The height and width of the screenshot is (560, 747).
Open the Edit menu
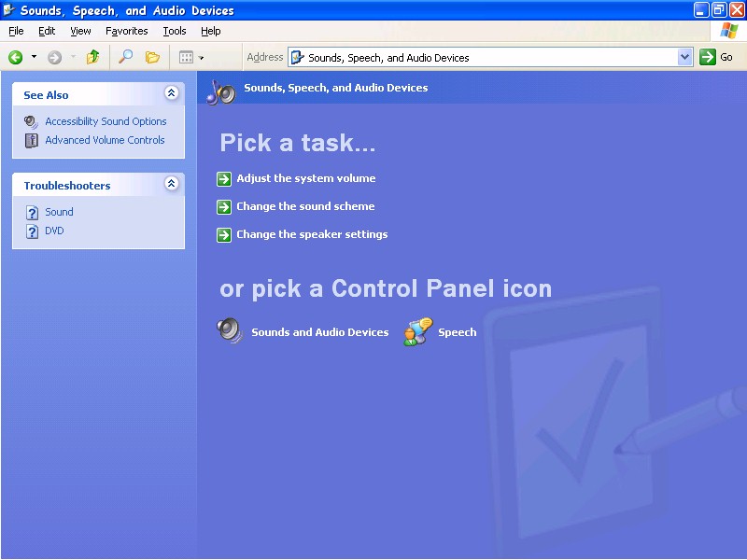[47, 32]
